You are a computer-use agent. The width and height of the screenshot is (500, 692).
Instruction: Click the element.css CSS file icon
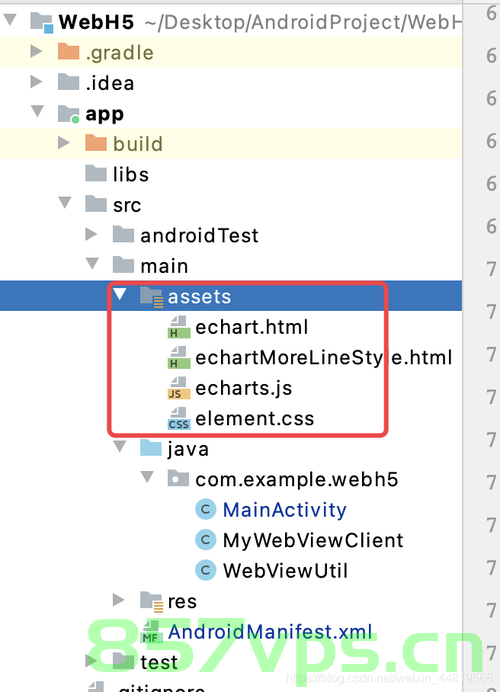coord(179,419)
